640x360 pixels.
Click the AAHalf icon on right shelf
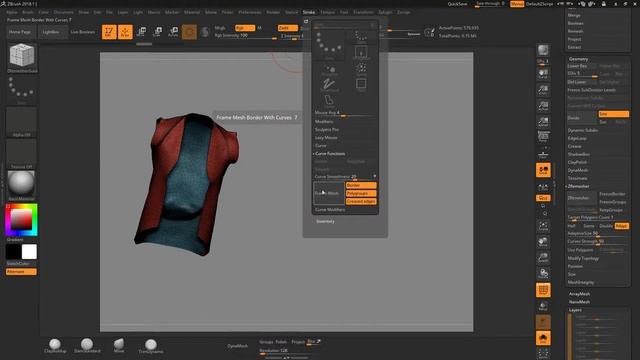click(x=543, y=122)
